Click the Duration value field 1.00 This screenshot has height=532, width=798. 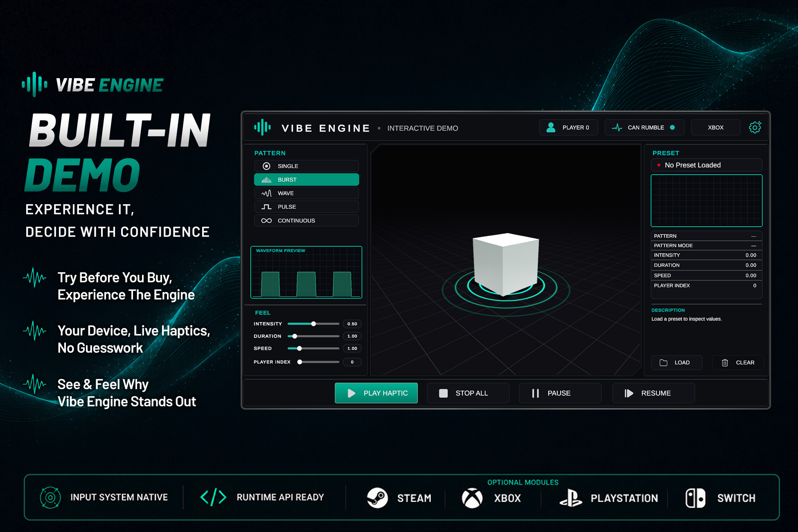pos(352,336)
